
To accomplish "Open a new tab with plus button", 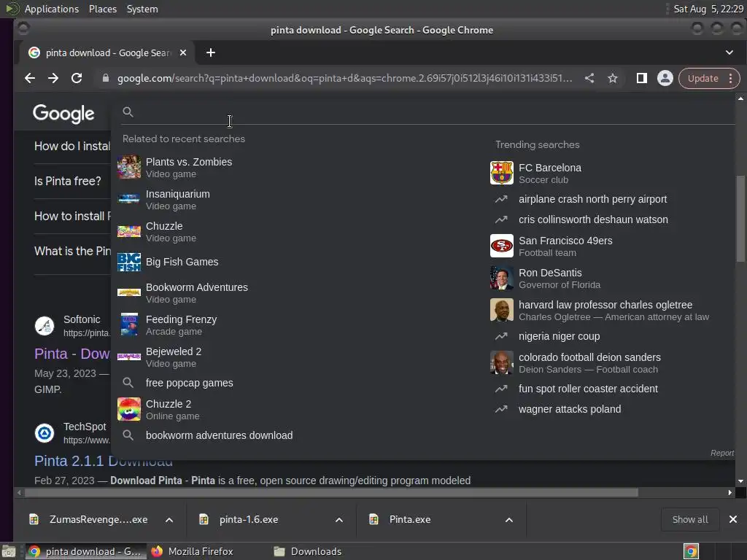I will coord(211,52).
